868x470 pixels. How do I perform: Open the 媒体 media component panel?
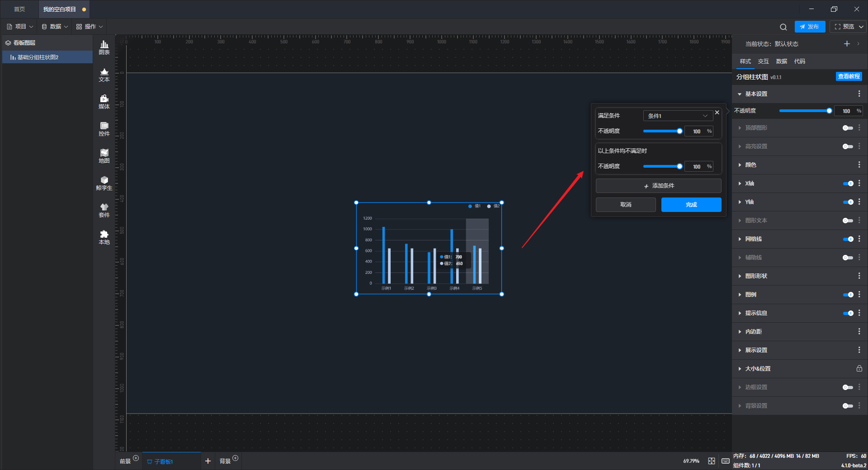(104, 102)
